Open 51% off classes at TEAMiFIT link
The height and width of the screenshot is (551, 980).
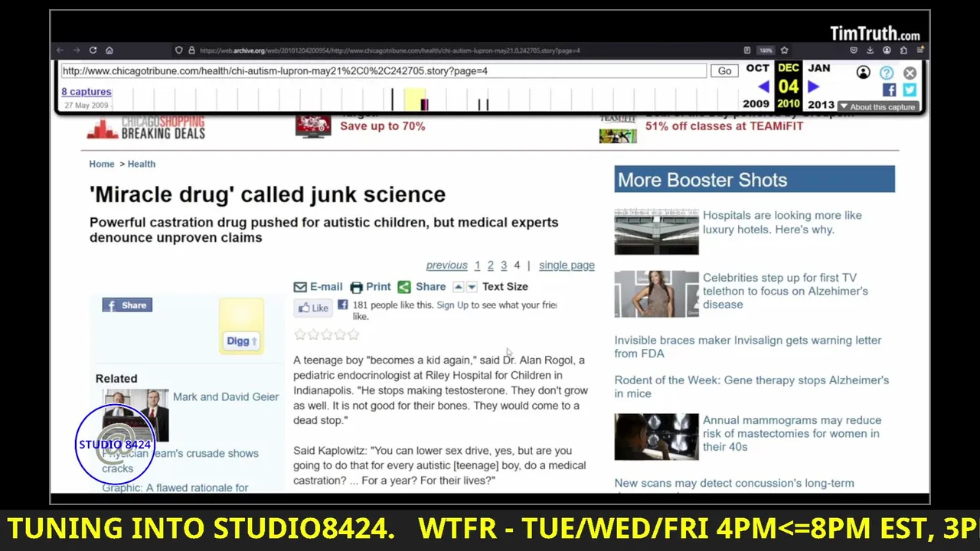pyautogui.click(x=724, y=126)
